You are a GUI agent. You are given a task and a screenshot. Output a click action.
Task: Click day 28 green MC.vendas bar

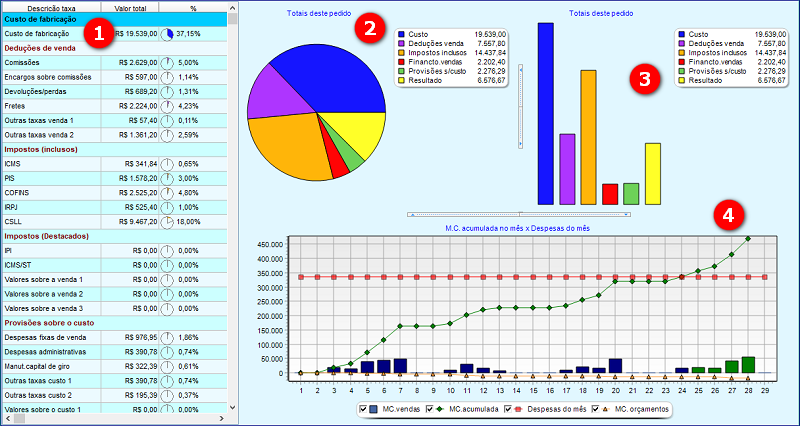click(x=748, y=365)
